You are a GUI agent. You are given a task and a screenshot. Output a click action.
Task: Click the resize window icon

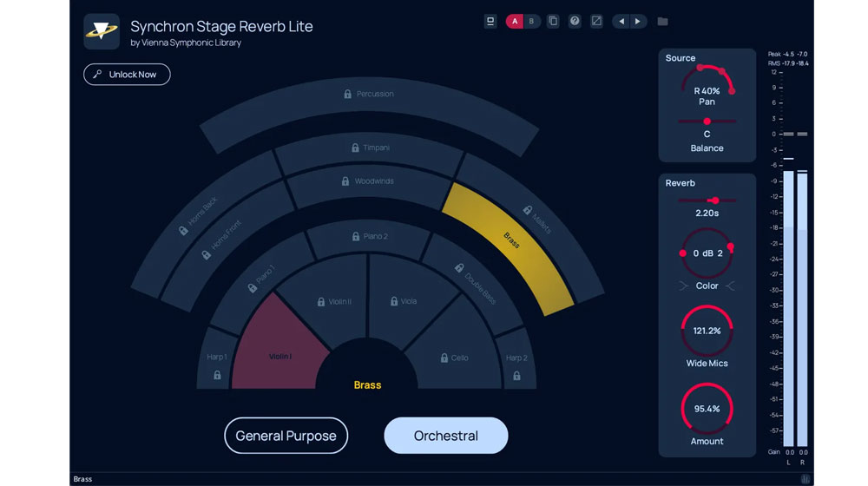[x=596, y=21]
